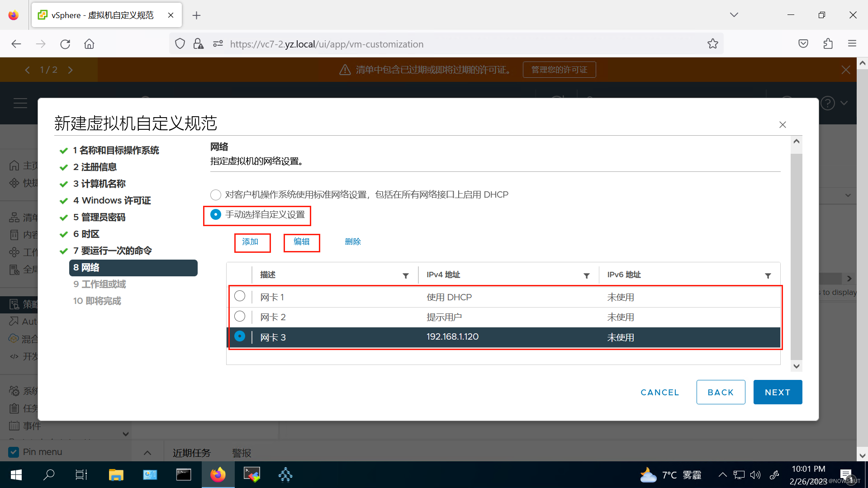The width and height of the screenshot is (868, 488).
Task: Open the Windows Start menu
Action: (x=15, y=474)
